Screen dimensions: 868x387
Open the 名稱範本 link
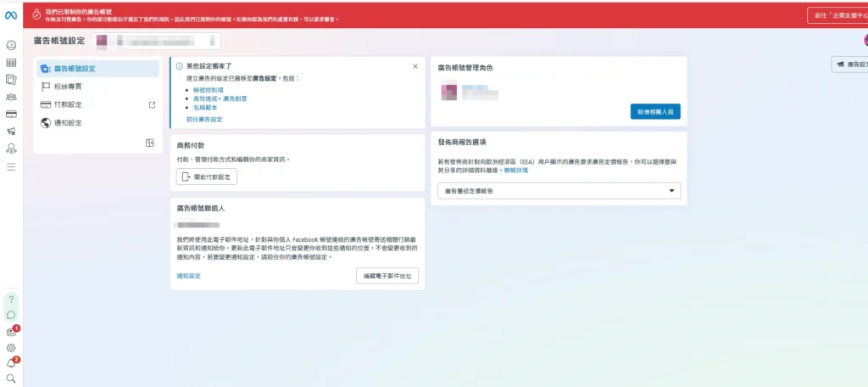click(205, 108)
